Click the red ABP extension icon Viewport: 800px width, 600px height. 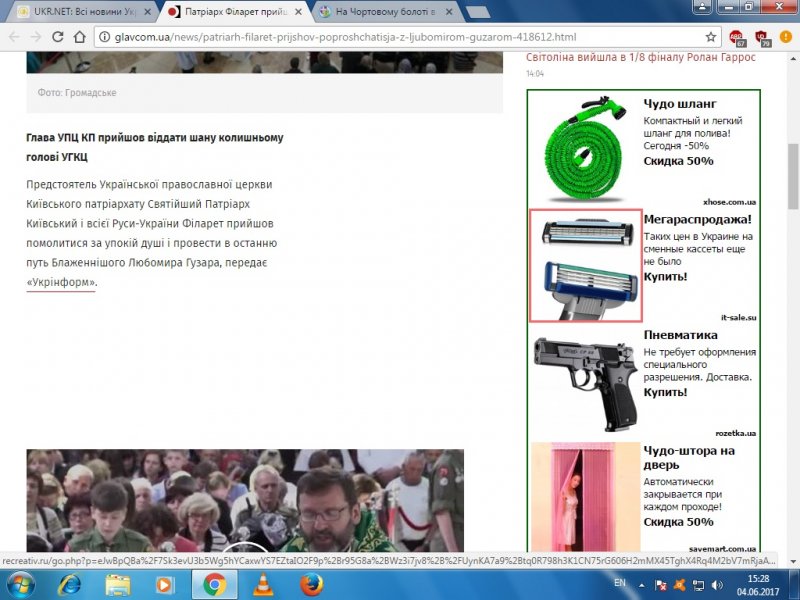[x=738, y=37]
